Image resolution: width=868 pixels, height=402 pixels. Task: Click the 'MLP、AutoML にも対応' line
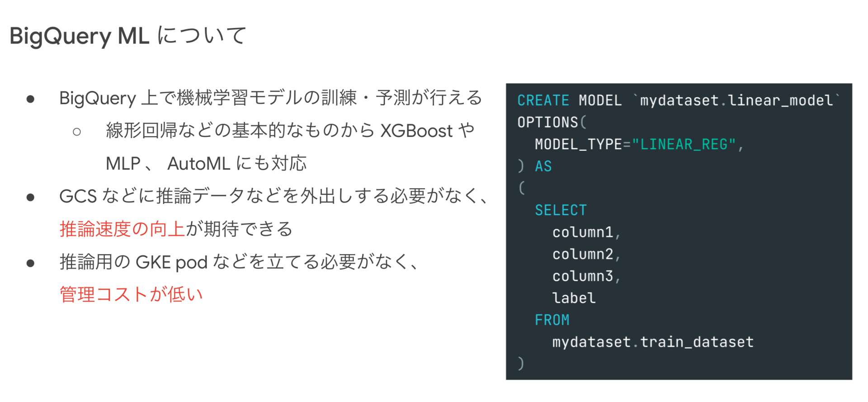[206, 163]
